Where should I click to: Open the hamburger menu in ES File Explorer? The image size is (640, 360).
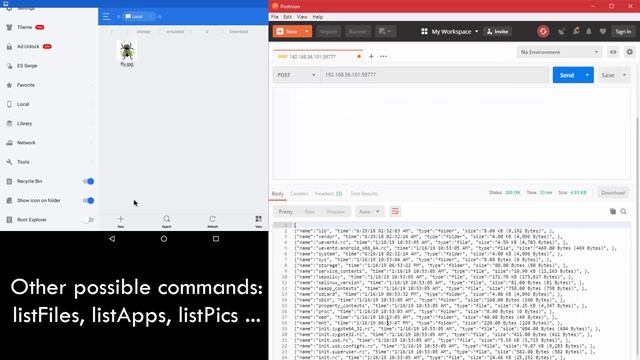[x=107, y=17]
